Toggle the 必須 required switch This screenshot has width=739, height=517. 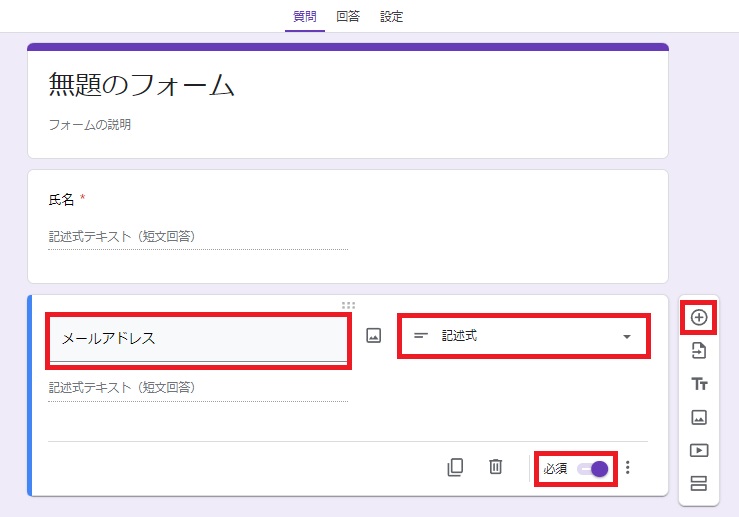[x=592, y=469]
